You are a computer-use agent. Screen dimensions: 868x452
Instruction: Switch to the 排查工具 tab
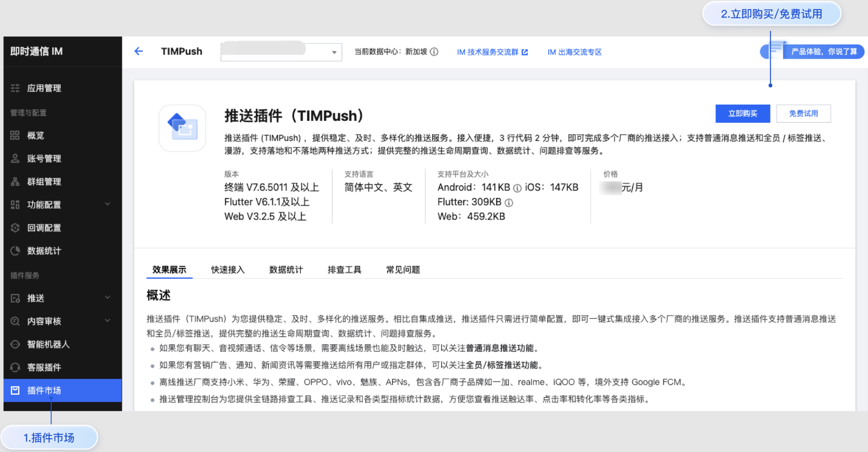[344, 270]
